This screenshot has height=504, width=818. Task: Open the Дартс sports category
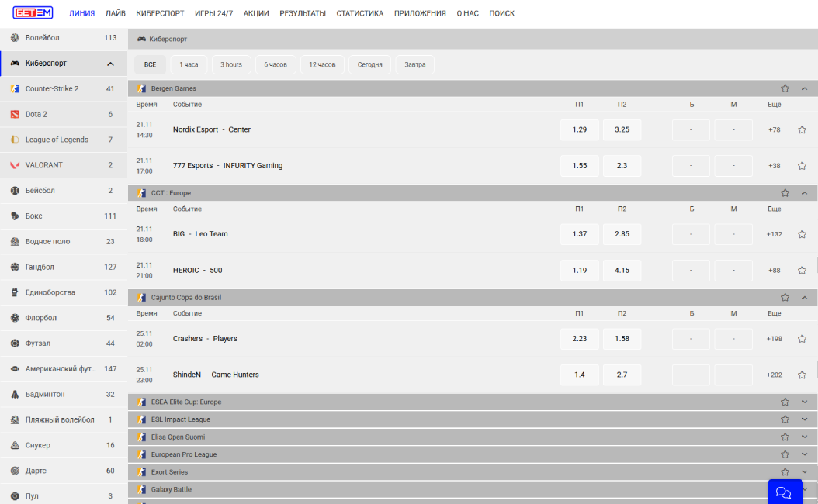36,471
